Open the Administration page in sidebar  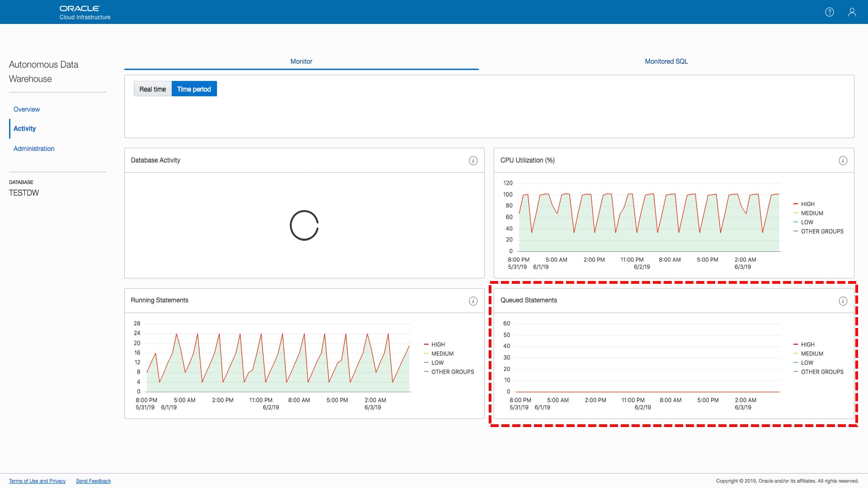[x=34, y=149]
